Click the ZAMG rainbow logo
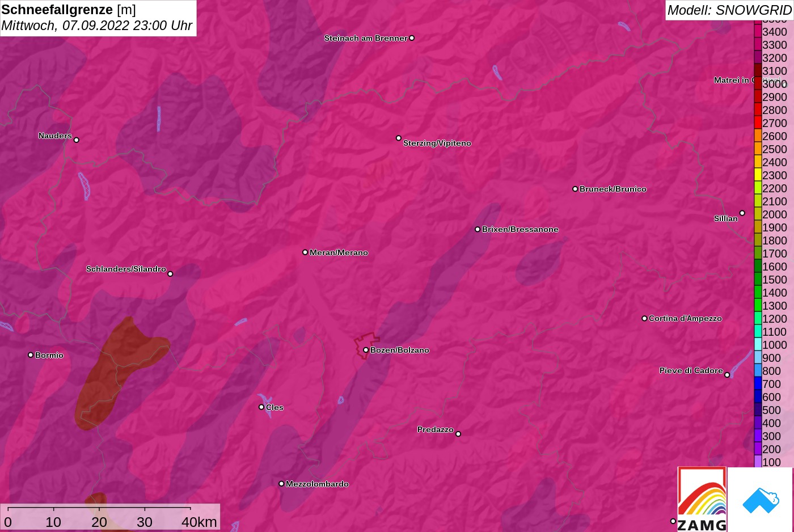Viewport: 794px width, 532px height. (702, 499)
